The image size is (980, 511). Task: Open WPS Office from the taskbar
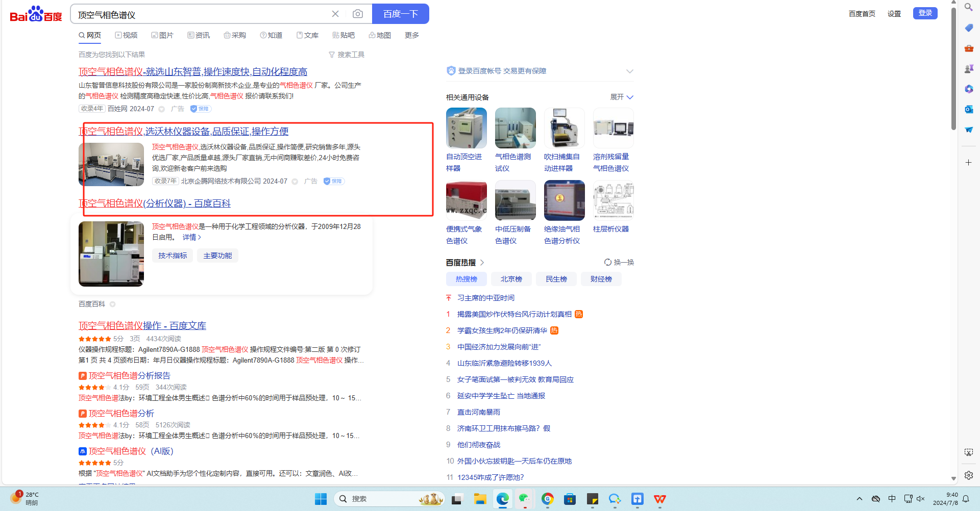[x=660, y=499]
